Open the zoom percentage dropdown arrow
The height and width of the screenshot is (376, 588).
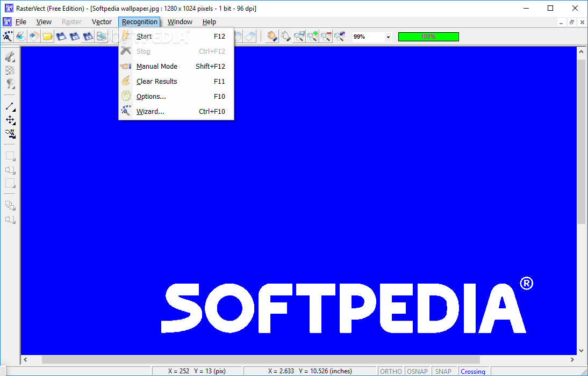point(388,37)
